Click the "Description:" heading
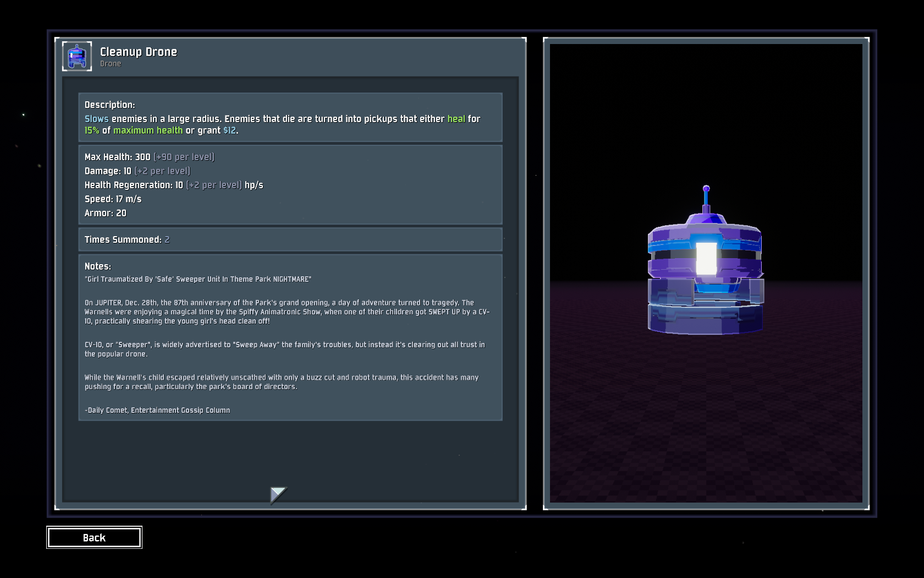This screenshot has width=924, height=578. tap(110, 105)
